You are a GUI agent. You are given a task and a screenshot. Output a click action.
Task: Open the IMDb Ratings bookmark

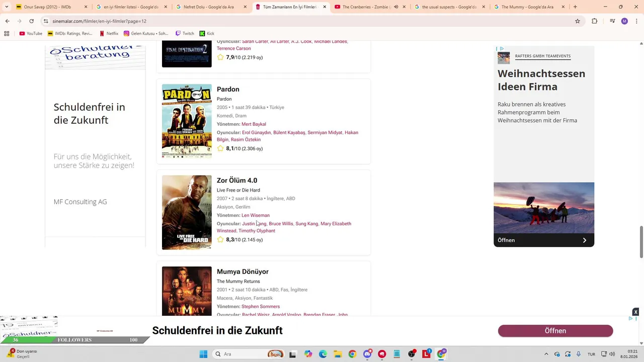pos(70,34)
